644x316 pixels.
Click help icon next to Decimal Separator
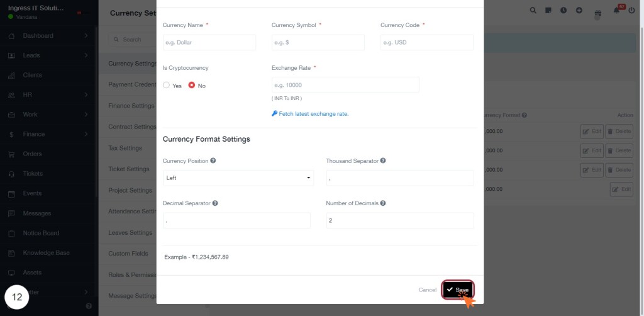point(215,203)
